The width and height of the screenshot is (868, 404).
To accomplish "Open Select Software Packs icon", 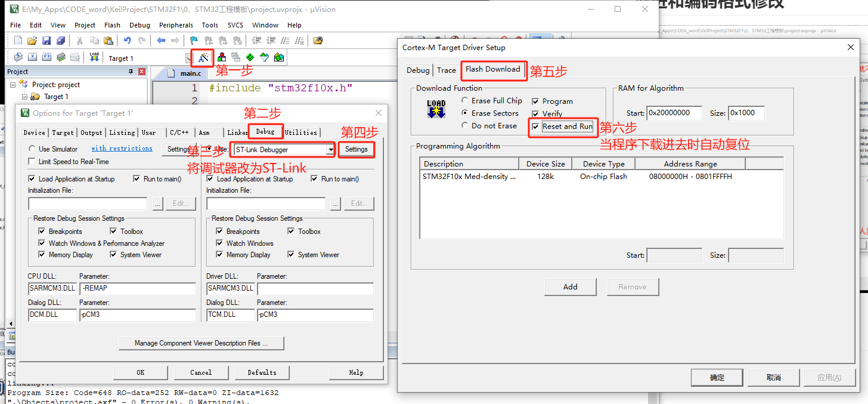I will [x=264, y=58].
